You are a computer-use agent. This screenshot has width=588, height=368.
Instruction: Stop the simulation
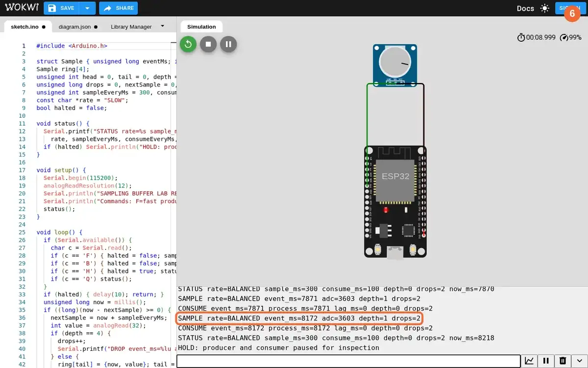pos(208,44)
